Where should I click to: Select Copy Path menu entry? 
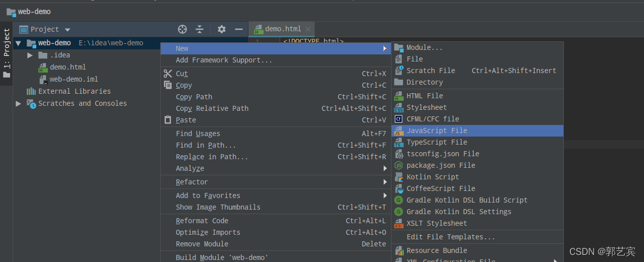[x=276, y=97]
